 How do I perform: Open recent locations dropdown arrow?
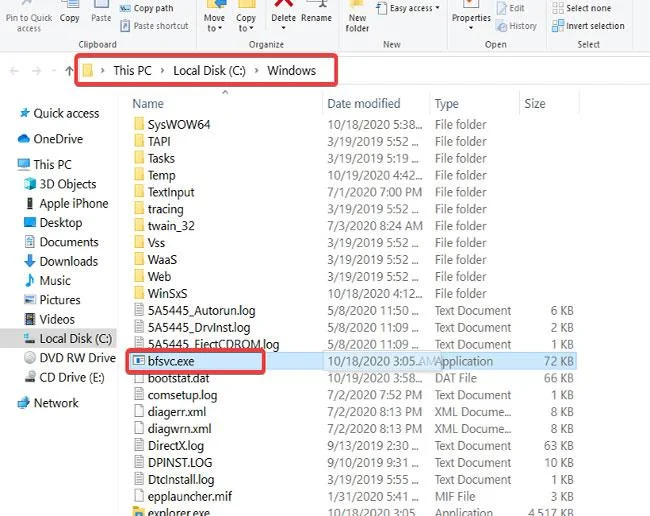(53, 71)
